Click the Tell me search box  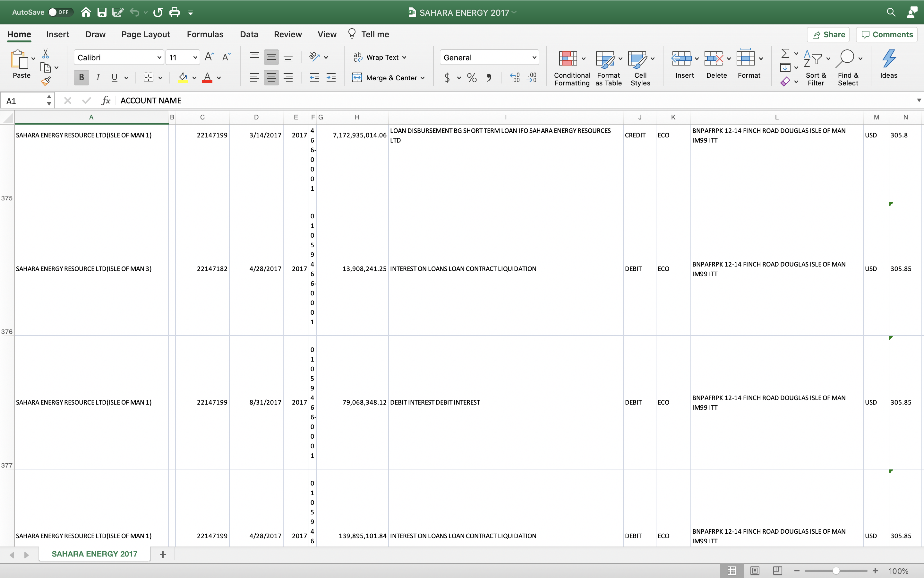(x=368, y=34)
